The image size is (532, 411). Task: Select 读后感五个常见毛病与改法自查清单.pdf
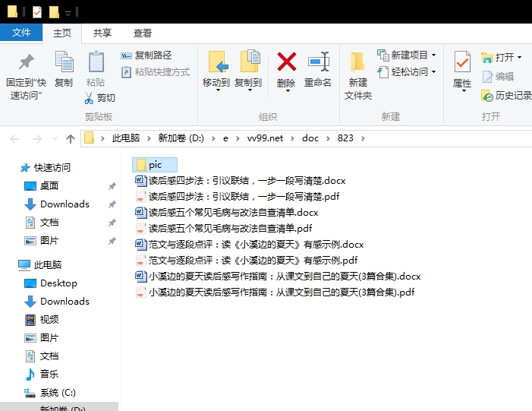(x=224, y=229)
